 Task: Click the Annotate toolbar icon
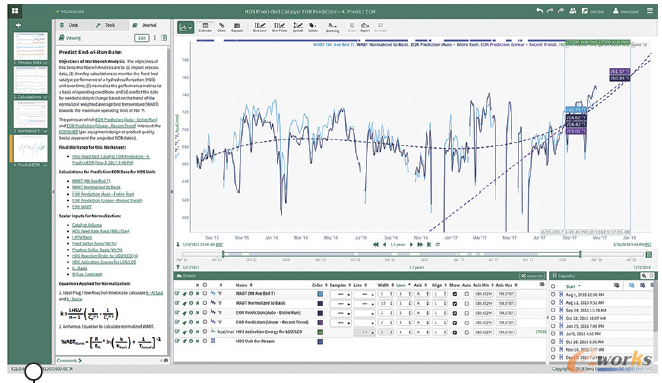pyautogui.click(x=380, y=27)
